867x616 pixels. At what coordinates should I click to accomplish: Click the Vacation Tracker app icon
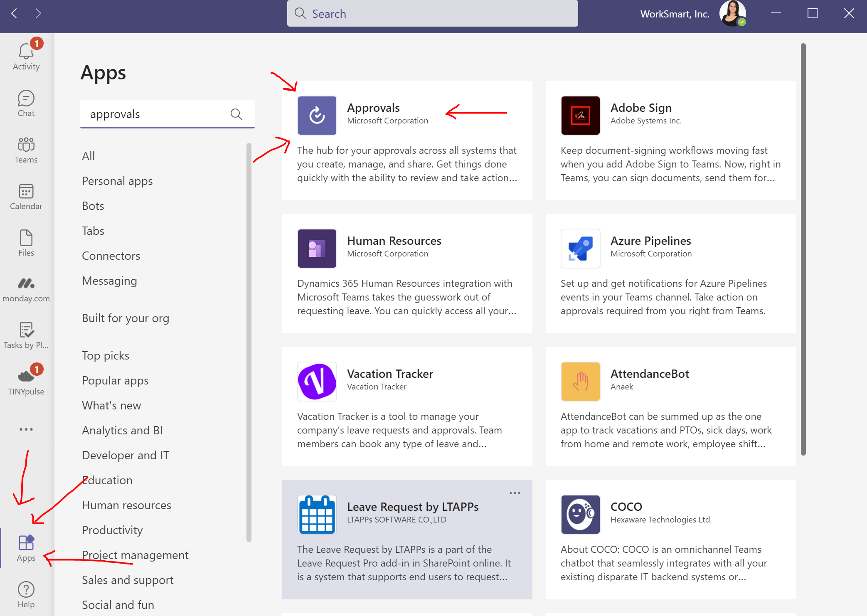coord(317,382)
